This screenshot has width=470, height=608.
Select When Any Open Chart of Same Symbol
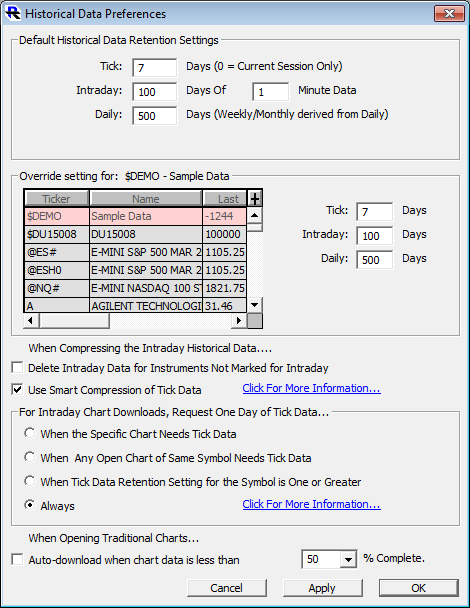(x=29, y=457)
